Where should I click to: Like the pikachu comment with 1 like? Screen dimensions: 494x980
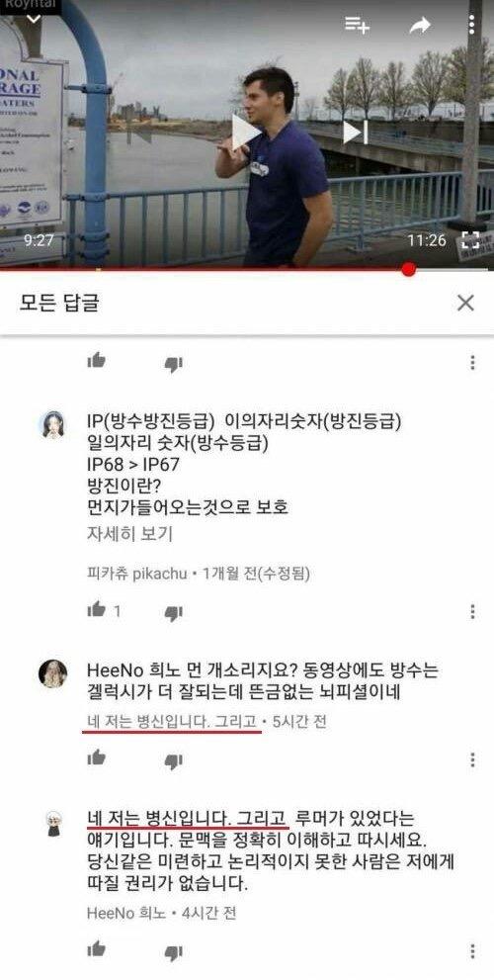pyautogui.click(x=96, y=610)
